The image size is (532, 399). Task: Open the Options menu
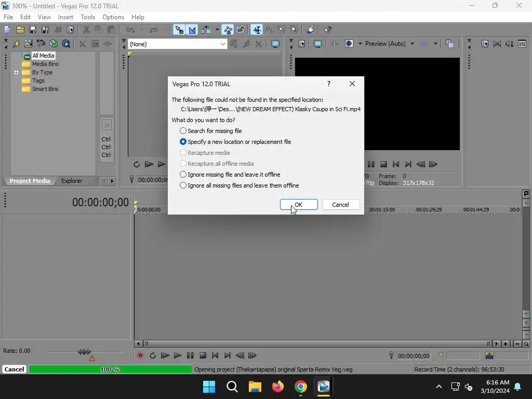[113, 17]
